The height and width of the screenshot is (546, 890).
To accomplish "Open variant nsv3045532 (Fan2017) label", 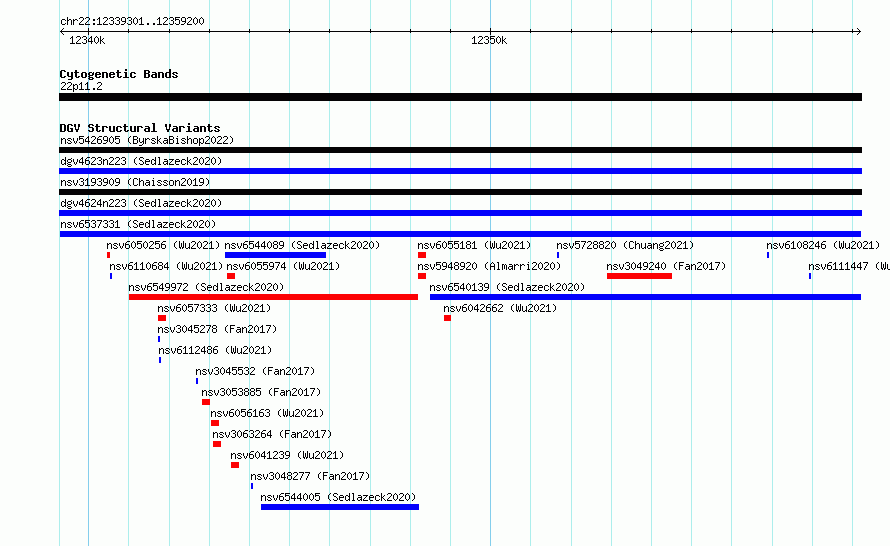I will click(x=255, y=371).
